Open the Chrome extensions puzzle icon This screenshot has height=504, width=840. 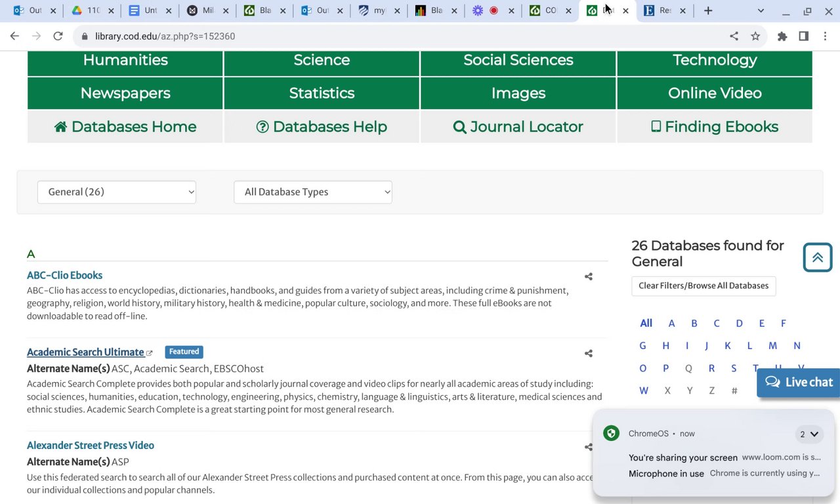pyautogui.click(x=782, y=36)
